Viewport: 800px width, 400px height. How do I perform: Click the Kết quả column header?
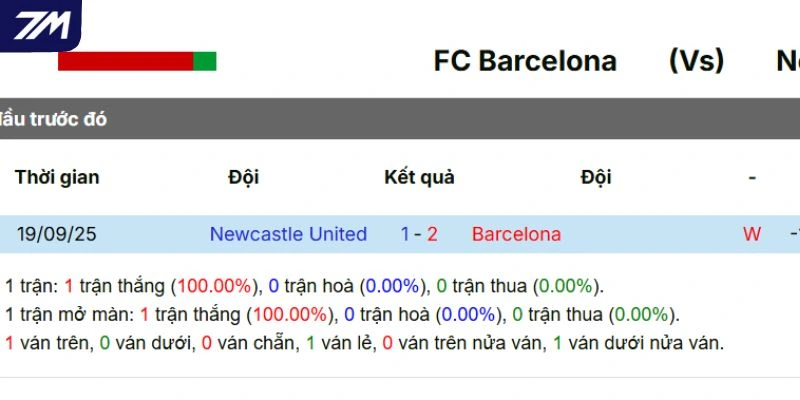point(419,177)
